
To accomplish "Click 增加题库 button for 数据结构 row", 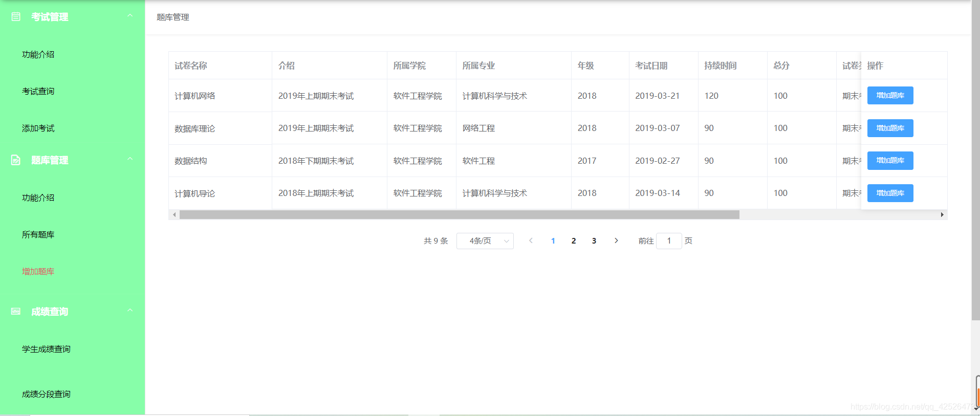I will pyautogui.click(x=890, y=160).
